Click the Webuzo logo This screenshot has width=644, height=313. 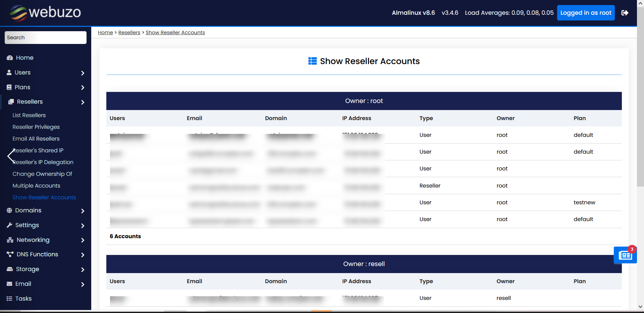click(x=45, y=13)
